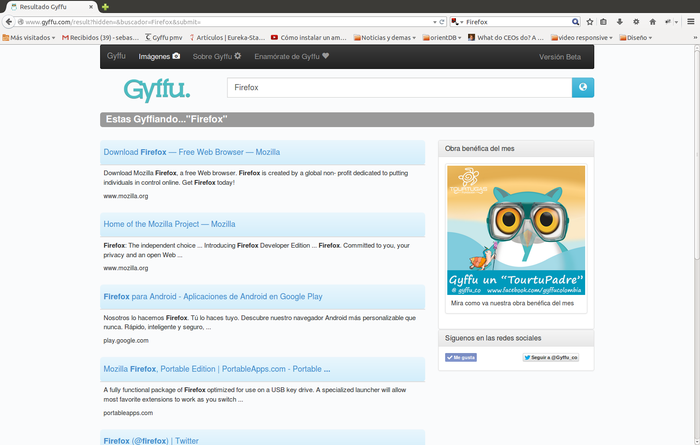Open Sobre Gyffu in the navigation bar
Viewport: 700px width, 445px height.
point(217,56)
